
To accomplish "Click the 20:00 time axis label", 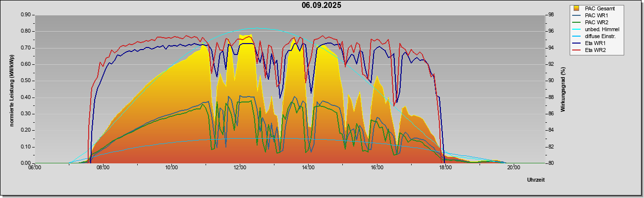I will [513, 167].
